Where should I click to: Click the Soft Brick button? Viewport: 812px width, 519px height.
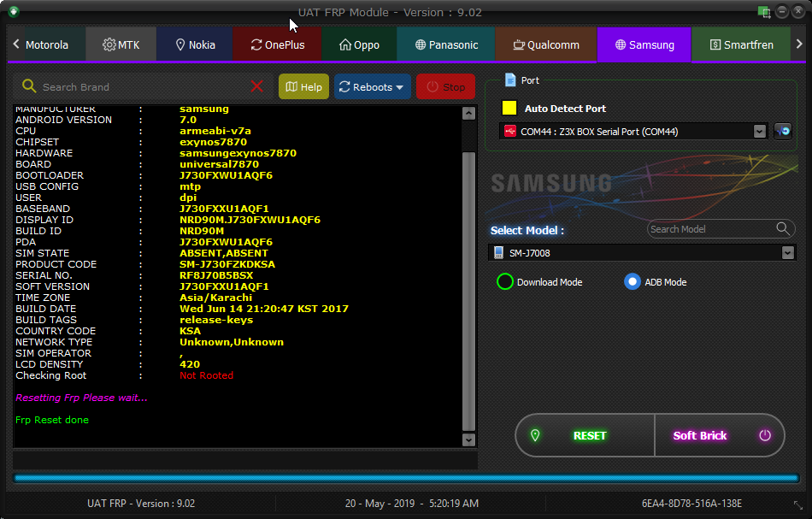tap(720, 435)
